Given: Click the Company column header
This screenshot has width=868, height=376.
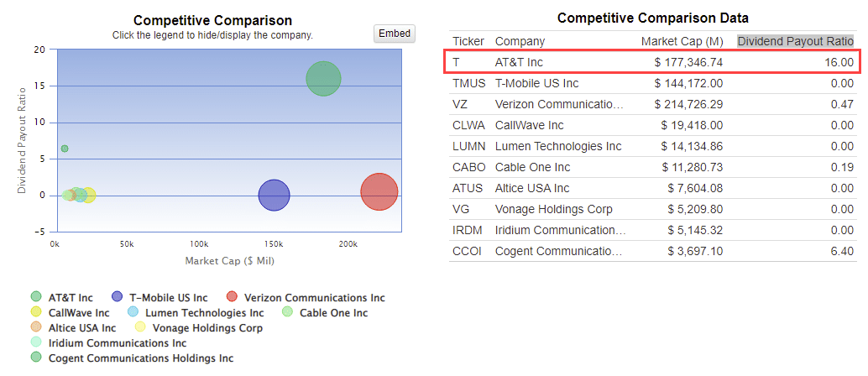Looking at the screenshot, I should 520,41.
